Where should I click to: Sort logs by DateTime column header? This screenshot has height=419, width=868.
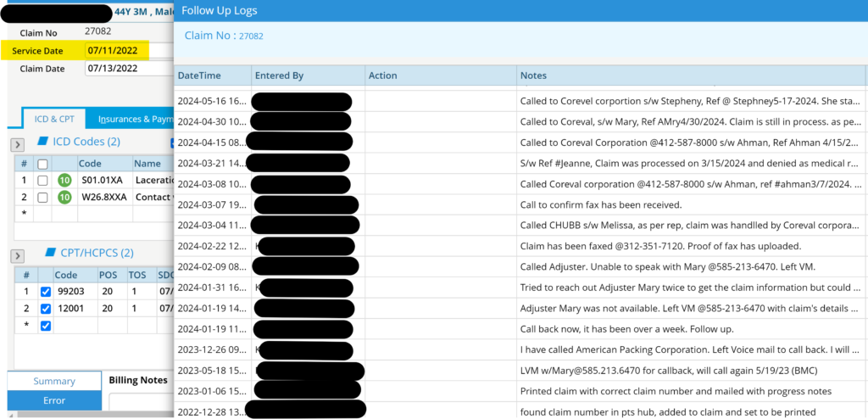tap(199, 75)
